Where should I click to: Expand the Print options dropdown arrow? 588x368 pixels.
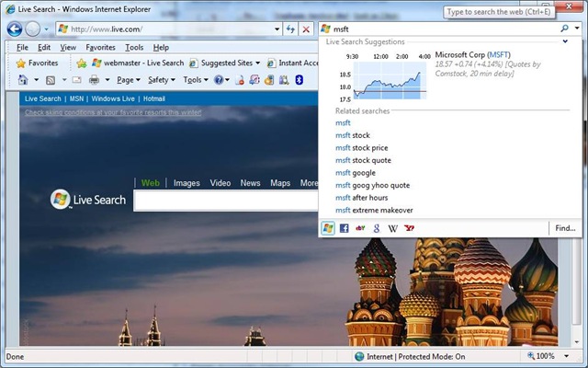click(107, 80)
